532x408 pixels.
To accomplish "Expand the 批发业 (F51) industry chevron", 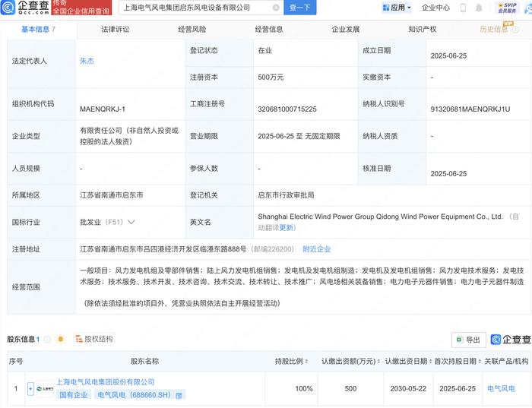I will (131, 222).
